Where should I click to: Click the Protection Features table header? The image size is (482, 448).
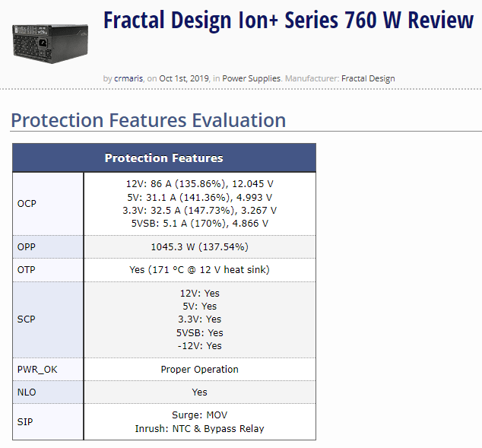click(163, 158)
